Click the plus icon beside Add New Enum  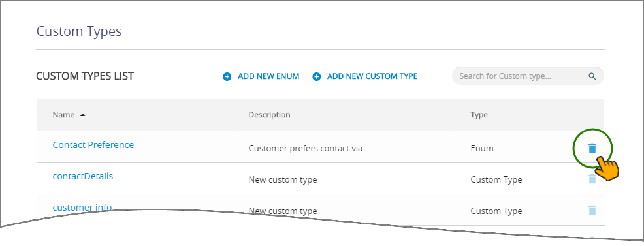coord(227,76)
